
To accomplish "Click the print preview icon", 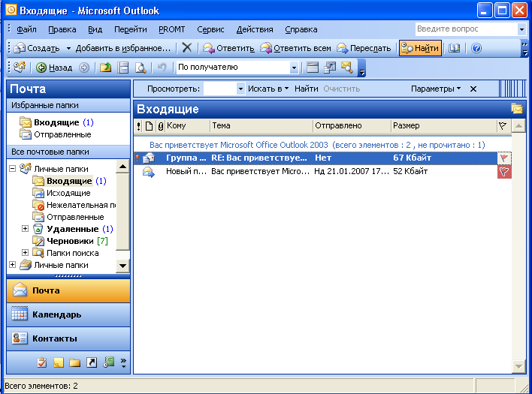I will 141,68.
